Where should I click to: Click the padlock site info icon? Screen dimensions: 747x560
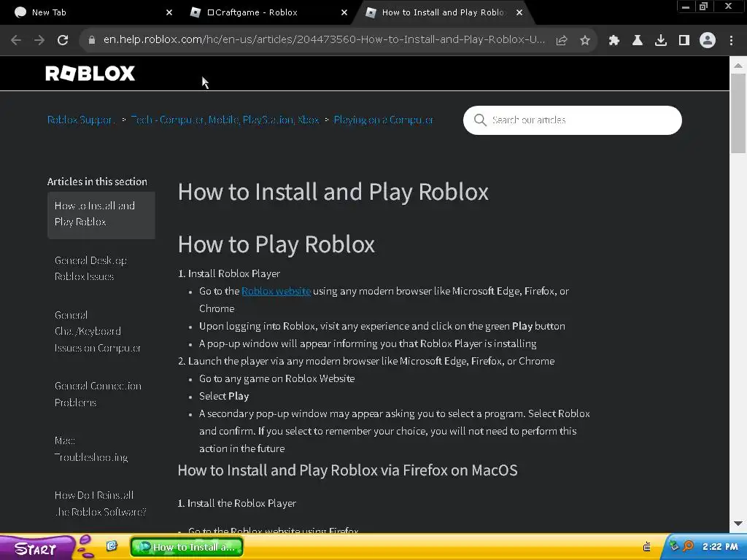tap(91, 40)
